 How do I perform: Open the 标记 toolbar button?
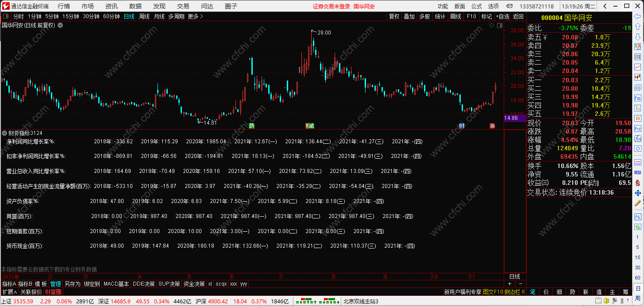(486, 16)
